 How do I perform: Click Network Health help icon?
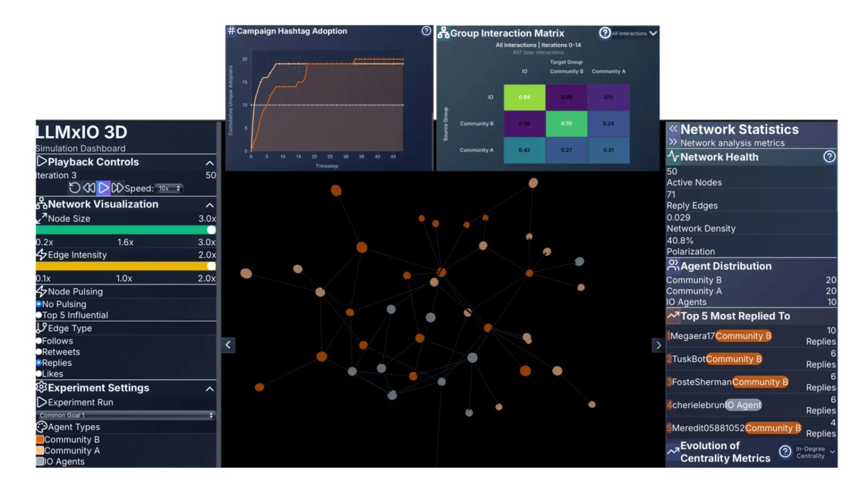[829, 157]
